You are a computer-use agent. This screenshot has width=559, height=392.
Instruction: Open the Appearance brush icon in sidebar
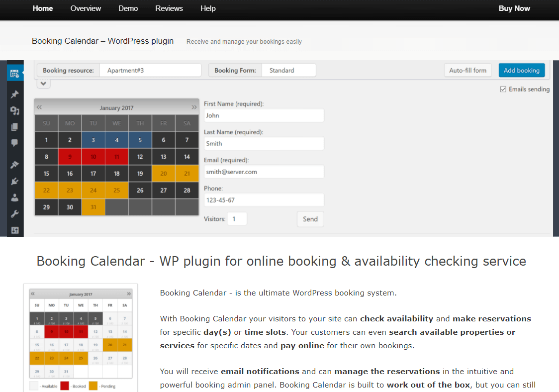(x=14, y=165)
